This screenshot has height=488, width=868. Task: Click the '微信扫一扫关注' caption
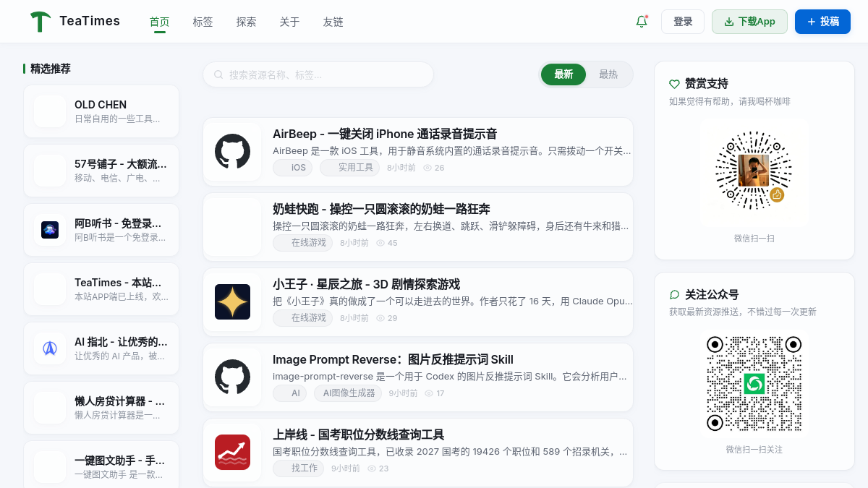pos(754,450)
